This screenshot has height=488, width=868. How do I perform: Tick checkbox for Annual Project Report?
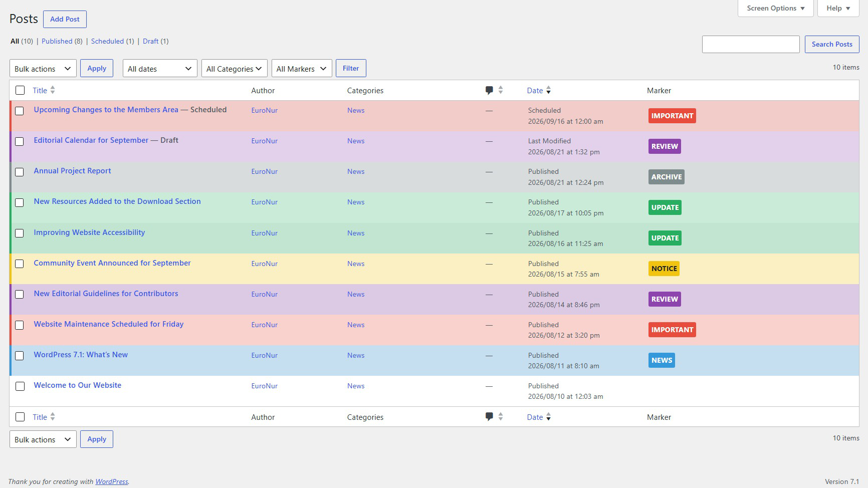[x=20, y=172]
